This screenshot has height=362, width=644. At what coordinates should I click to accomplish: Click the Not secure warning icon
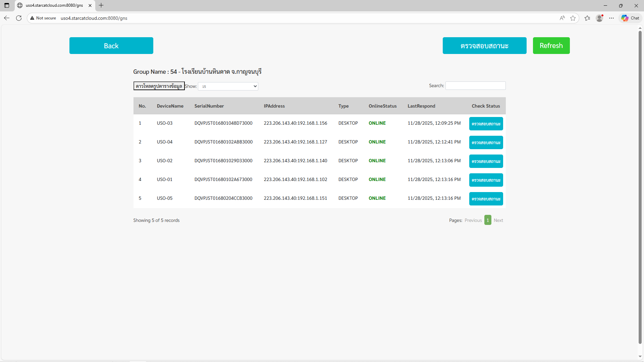pyautogui.click(x=32, y=18)
